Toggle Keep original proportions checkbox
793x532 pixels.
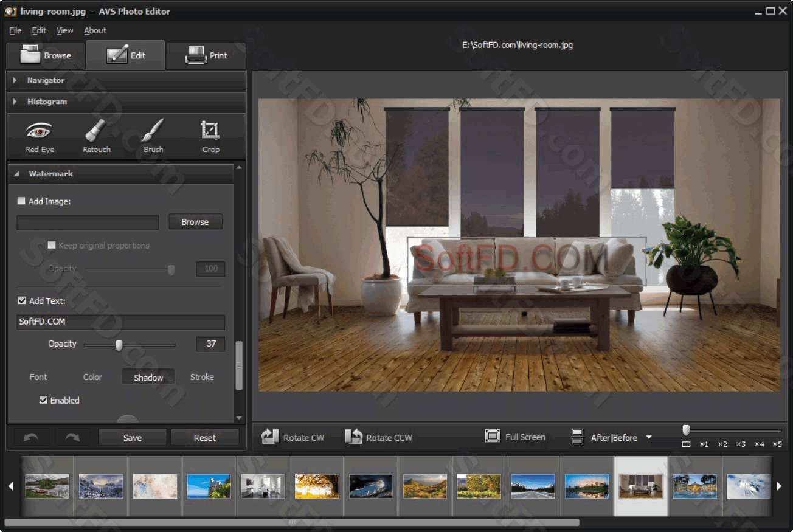[52, 245]
